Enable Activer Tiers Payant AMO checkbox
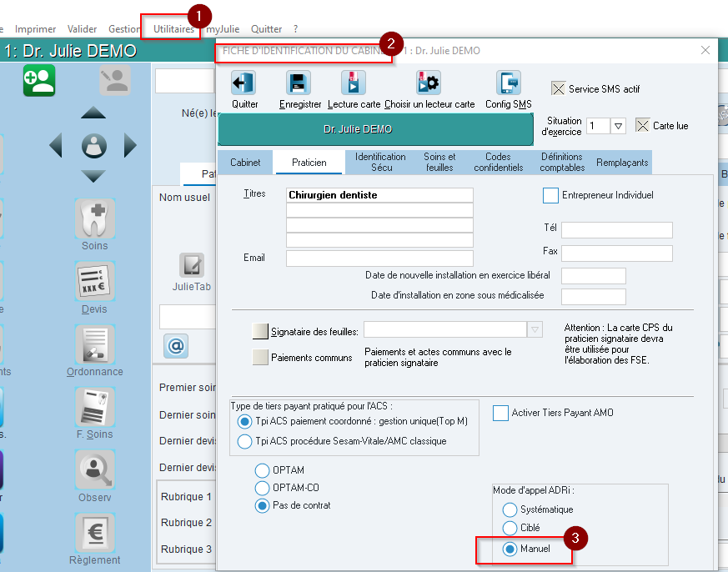The height and width of the screenshot is (572, 728). 500,413
